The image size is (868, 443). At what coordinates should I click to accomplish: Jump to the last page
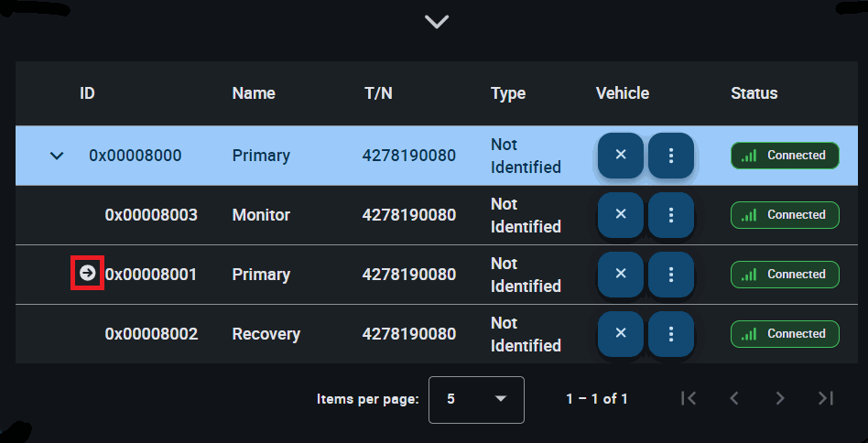click(826, 398)
